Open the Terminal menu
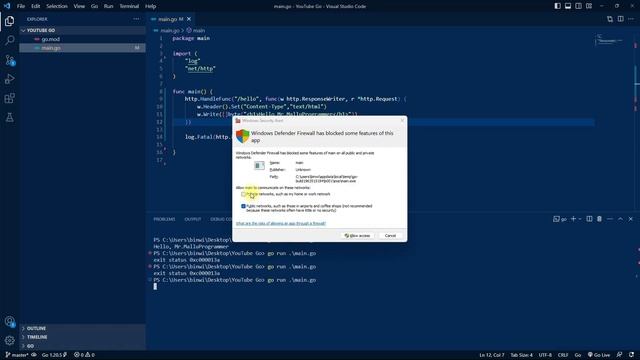This screenshot has height=360, width=640. 129,6
